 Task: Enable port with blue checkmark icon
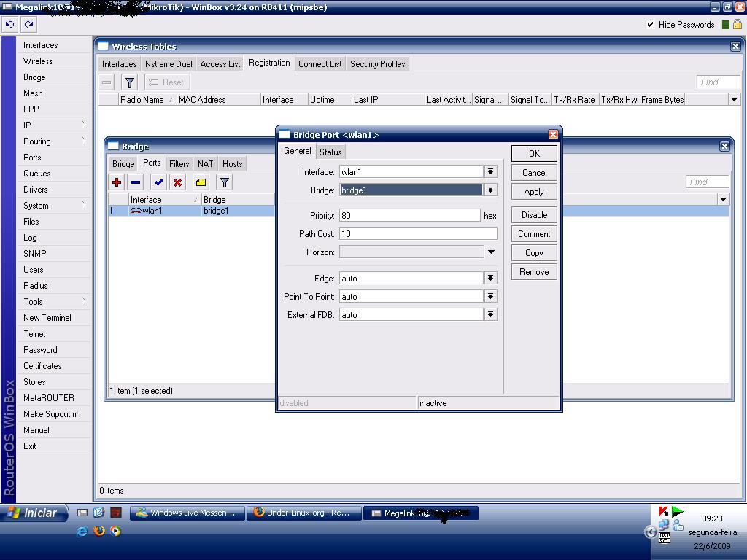point(158,182)
